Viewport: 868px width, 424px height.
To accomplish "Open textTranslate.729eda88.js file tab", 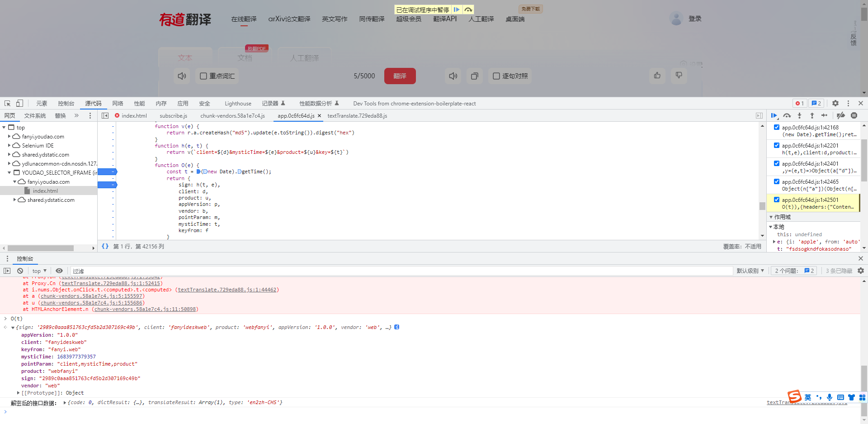I will click(x=357, y=116).
